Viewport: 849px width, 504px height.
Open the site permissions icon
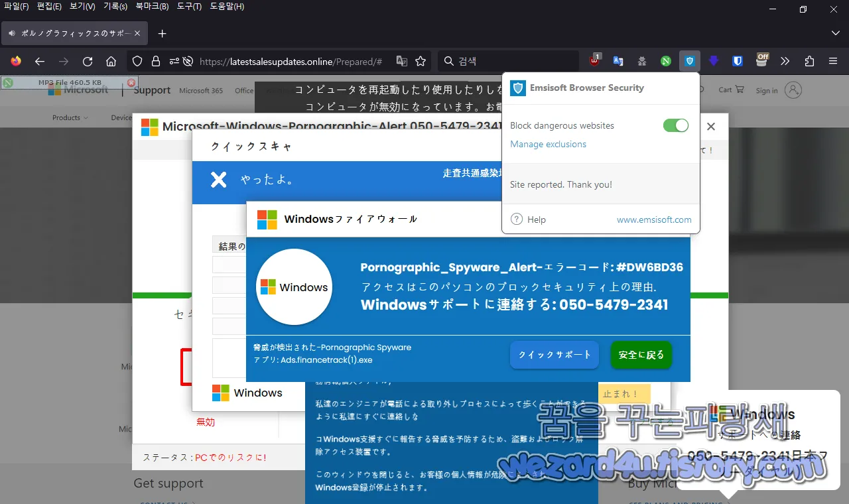point(174,61)
